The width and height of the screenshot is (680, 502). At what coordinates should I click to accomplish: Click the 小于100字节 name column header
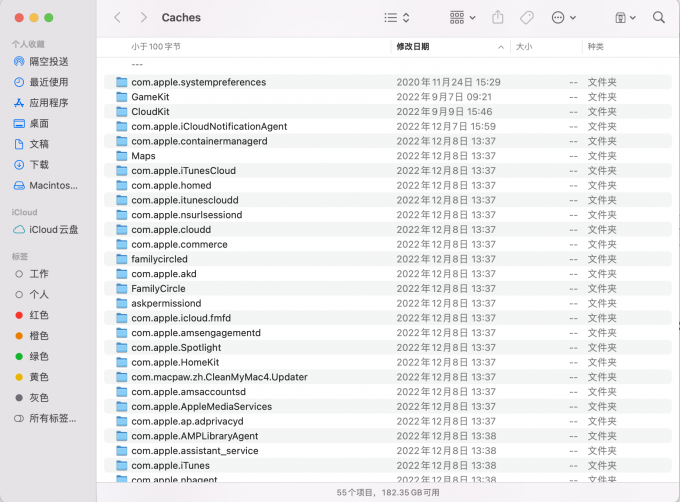(156, 46)
